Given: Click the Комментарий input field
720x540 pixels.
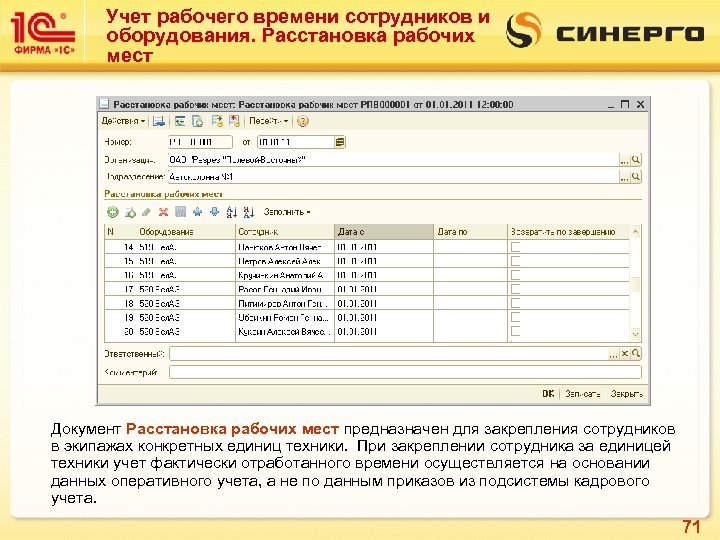Looking at the screenshot, I should point(405,372).
